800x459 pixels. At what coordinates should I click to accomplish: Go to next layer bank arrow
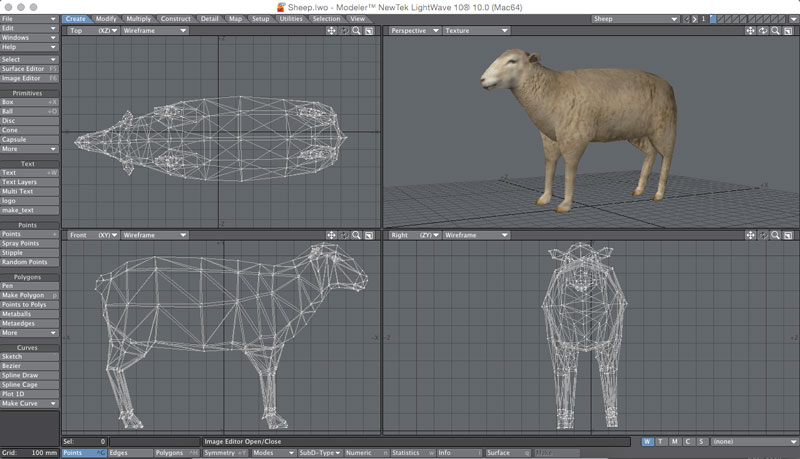pyautogui.click(x=693, y=19)
